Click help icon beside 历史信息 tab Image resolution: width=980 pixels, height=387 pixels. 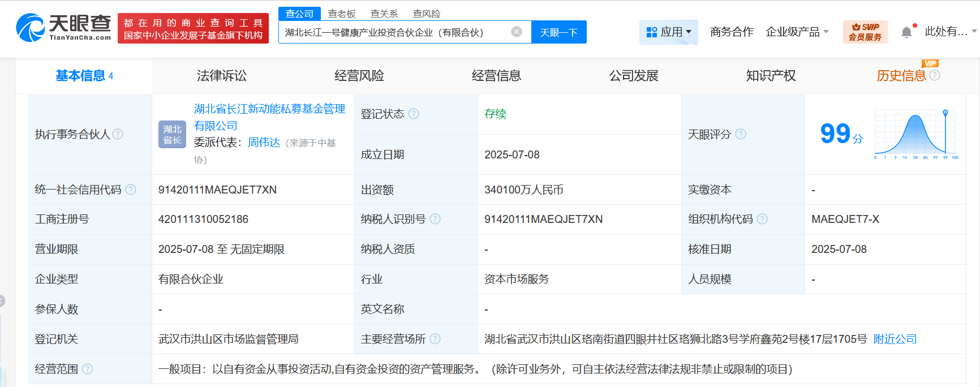935,75
